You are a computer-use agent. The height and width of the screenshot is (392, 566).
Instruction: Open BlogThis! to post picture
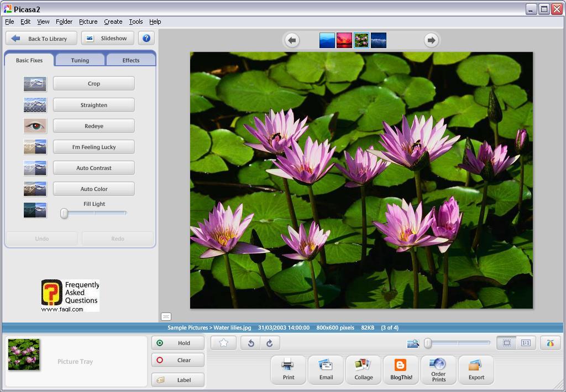(x=401, y=369)
